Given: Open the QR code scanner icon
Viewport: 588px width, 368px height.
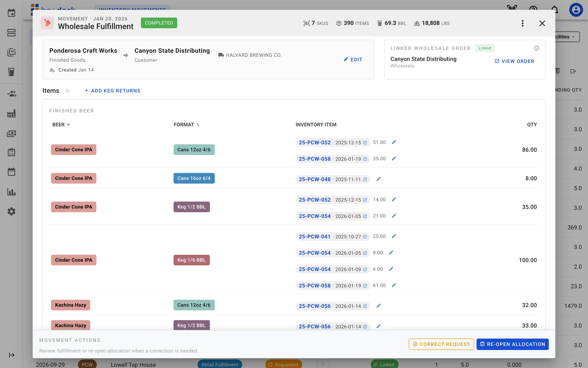Looking at the screenshot, I should (512, 8).
